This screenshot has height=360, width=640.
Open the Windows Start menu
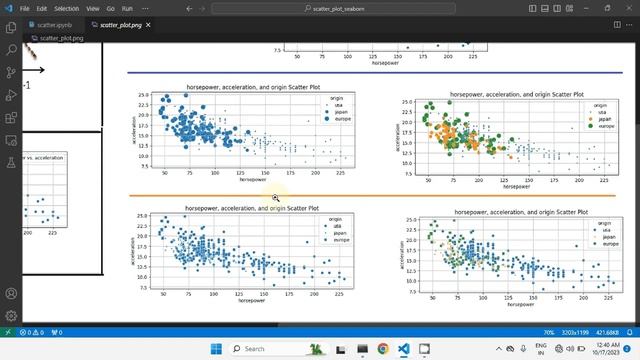click(x=216, y=349)
